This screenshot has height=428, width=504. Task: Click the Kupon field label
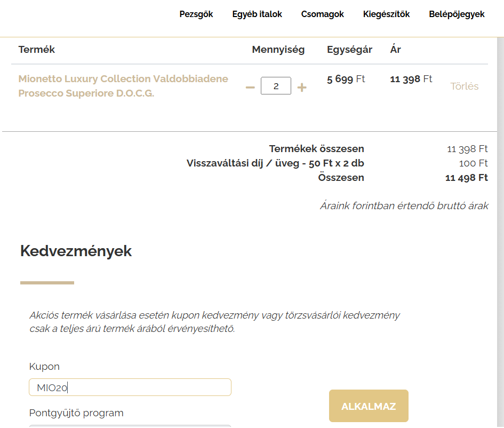coord(44,367)
